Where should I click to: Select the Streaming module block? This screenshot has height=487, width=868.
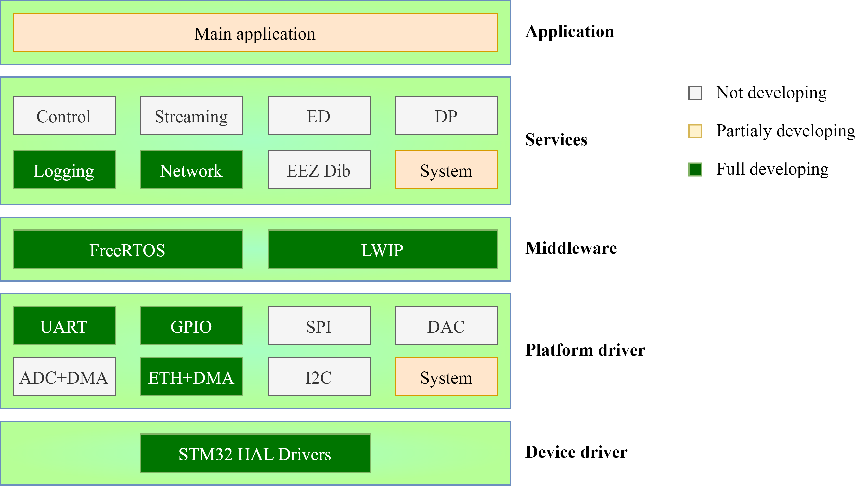[x=191, y=115]
